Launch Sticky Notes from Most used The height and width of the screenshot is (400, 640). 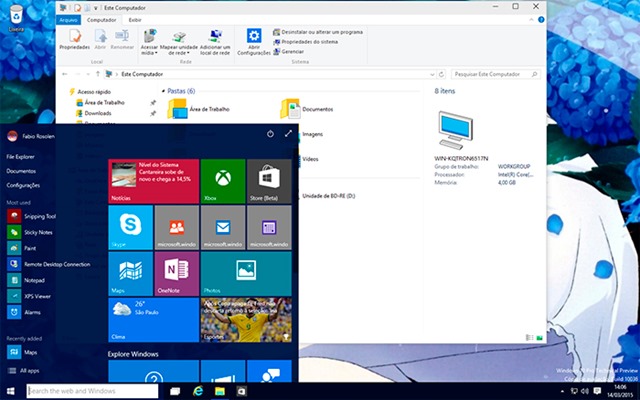(x=30, y=232)
